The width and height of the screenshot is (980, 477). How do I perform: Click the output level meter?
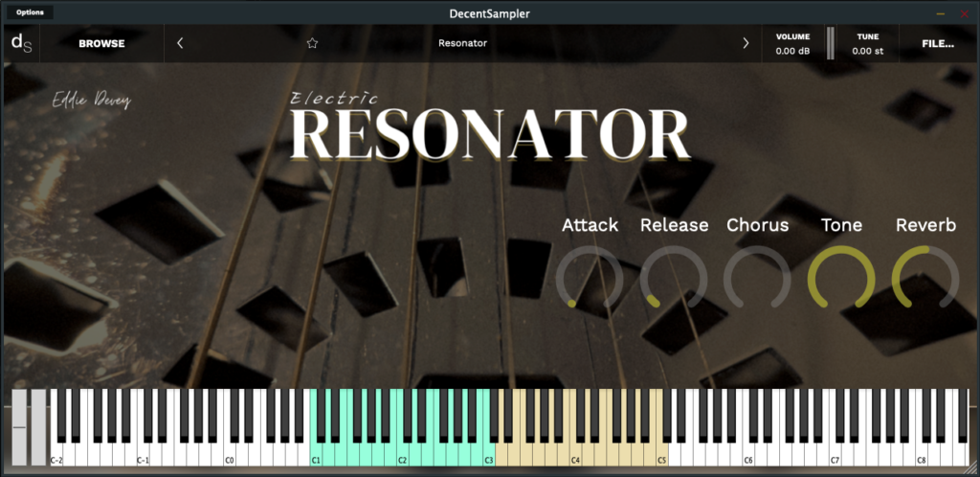(830, 43)
